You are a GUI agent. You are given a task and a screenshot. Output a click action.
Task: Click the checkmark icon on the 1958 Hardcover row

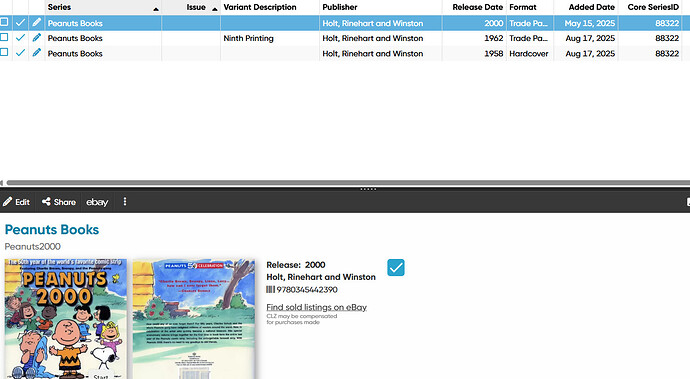20,53
